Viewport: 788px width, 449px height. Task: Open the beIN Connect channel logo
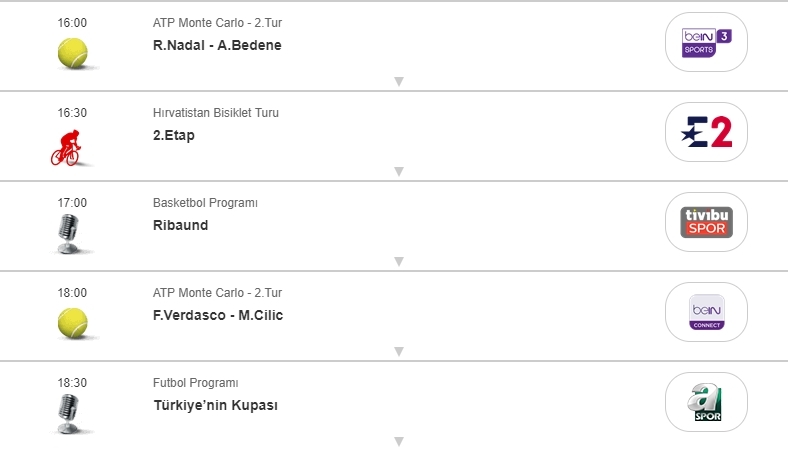706,312
